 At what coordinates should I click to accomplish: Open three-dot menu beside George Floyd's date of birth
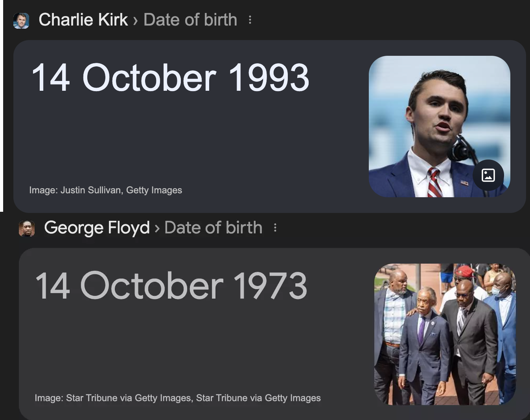point(275,227)
